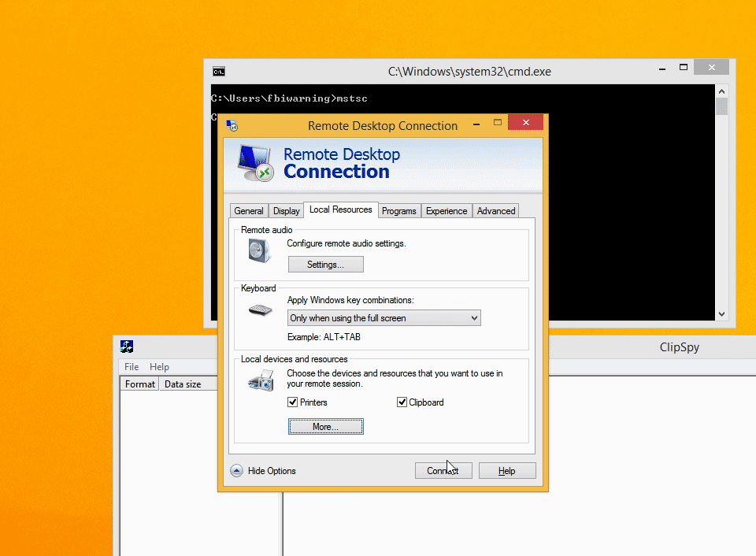Click the ClipSpy window title bar icon
This screenshot has width=756, height=556.
(x=127, y=347)
